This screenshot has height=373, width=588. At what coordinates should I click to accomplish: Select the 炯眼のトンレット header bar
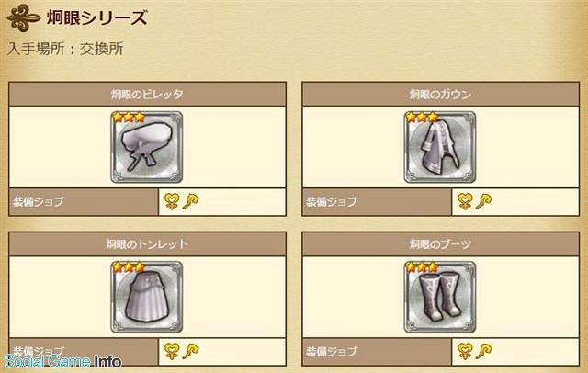click(147, 244)
